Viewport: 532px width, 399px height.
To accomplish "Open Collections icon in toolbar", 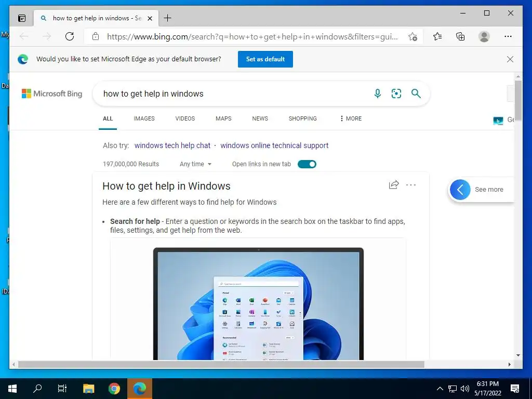I will click(x=460, y=36).
